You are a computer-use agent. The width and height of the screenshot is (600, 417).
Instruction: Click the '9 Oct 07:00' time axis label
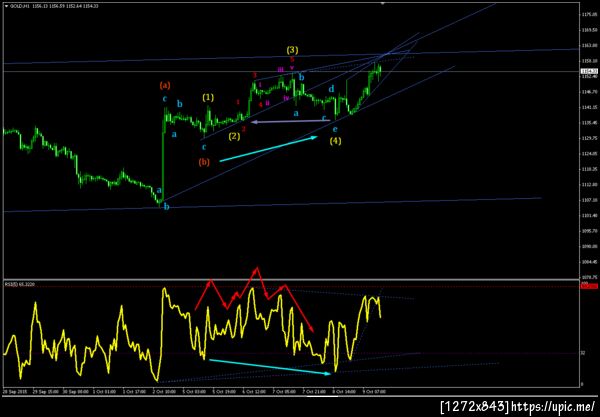pos(375,392)
